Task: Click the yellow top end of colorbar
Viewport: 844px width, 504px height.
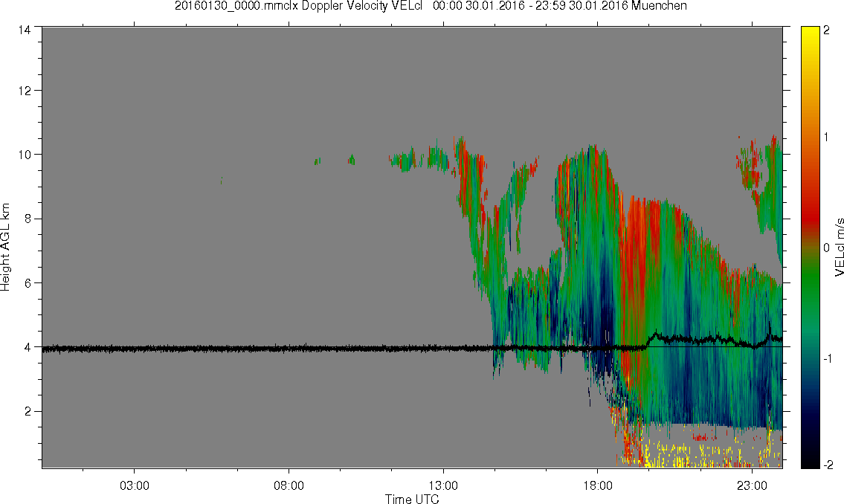Action: pos(810,35)
